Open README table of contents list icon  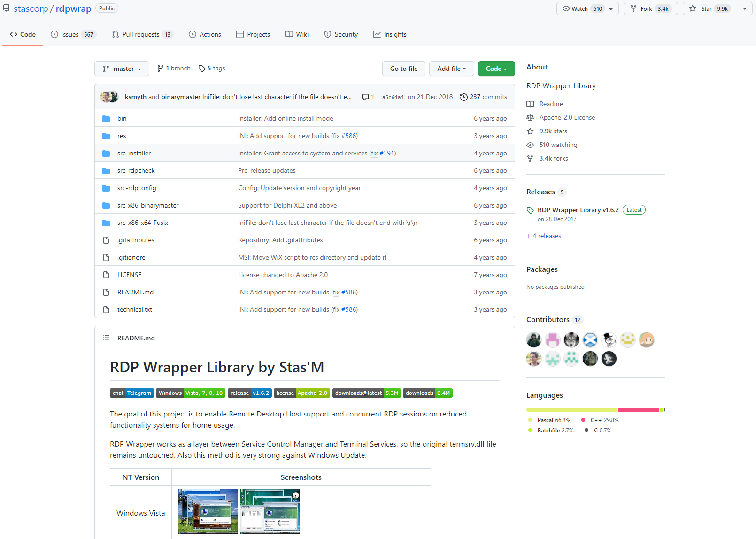tap(106, 338)
